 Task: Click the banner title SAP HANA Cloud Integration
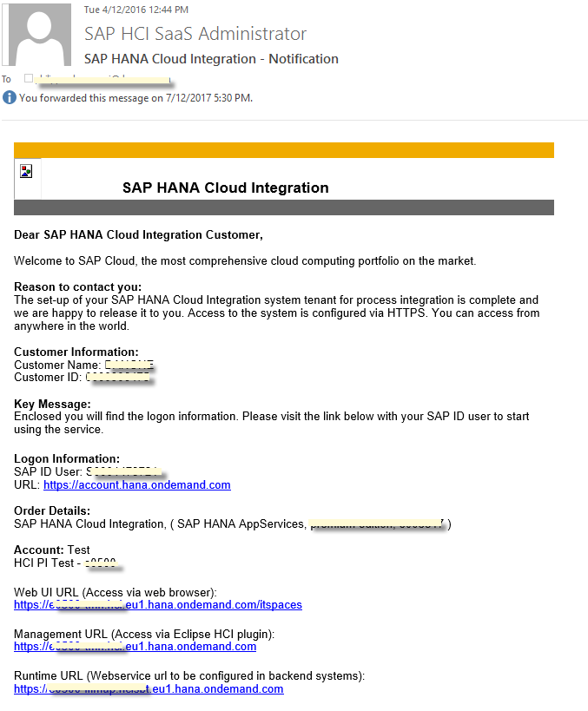pos(226,188)
